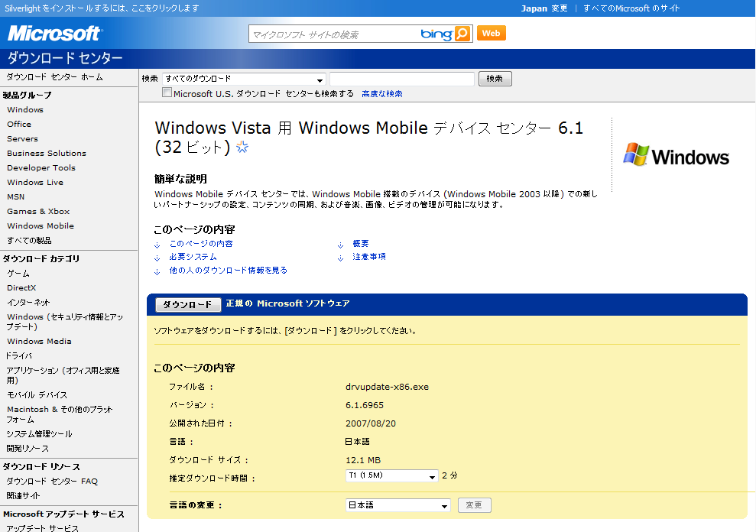Open the システム管理ツール download category
This screenshot has width=756, height=532.
(39, 433)
